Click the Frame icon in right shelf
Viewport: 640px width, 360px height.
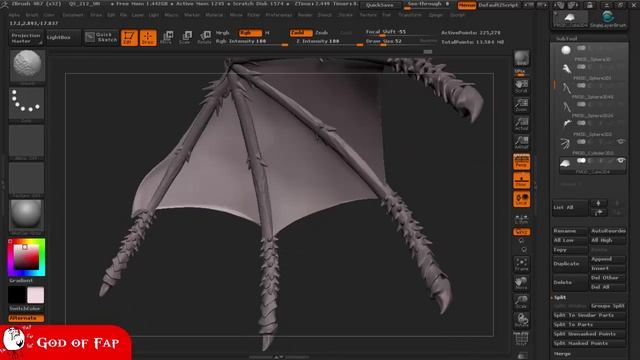pos(521,264)
